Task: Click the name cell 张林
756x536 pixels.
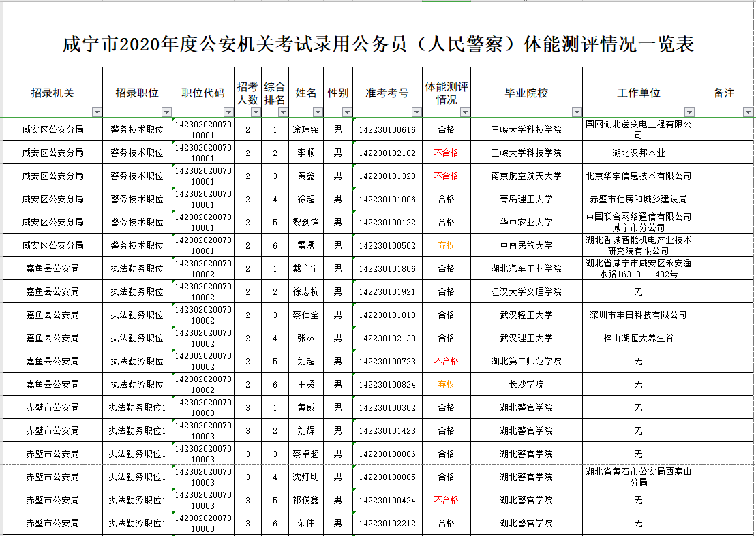Action: click(x=306, y=338)
